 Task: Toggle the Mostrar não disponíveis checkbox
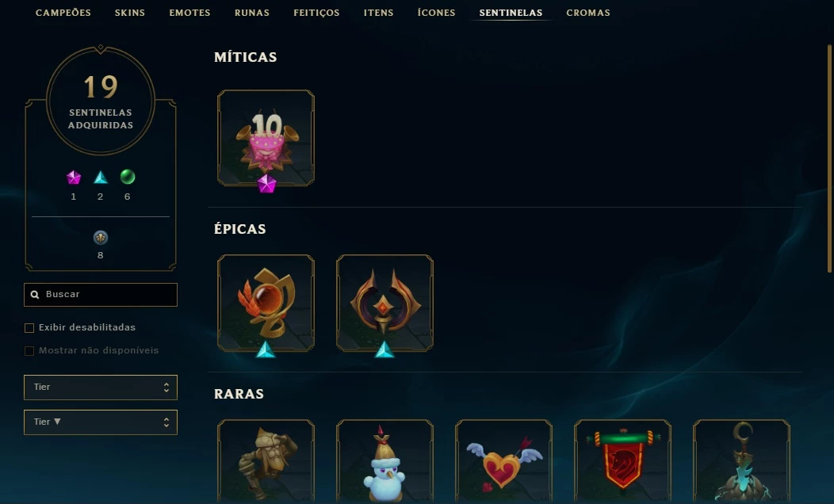coord(29,351)
